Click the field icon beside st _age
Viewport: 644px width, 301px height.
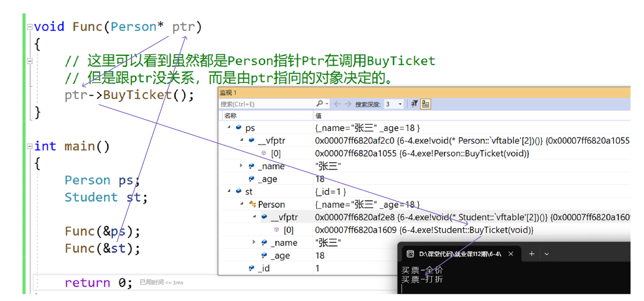point(264,255)
